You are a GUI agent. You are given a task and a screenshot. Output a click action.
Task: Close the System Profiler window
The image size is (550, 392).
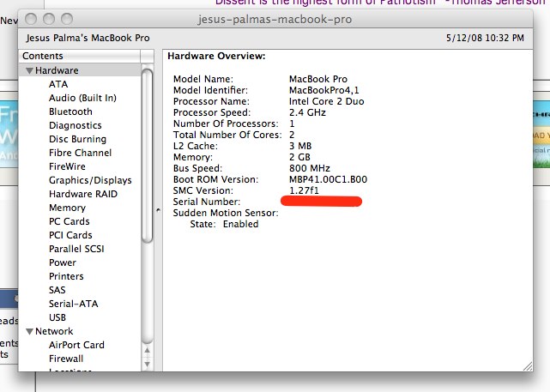click(x=31, y=19)
